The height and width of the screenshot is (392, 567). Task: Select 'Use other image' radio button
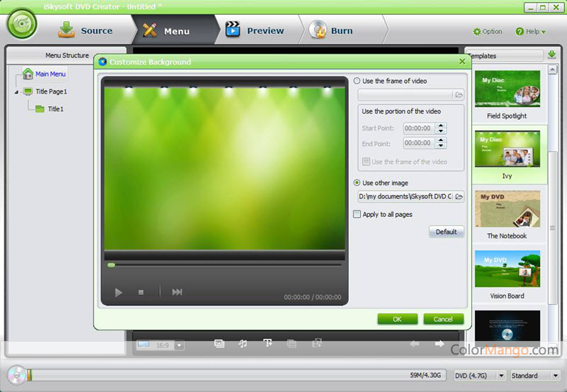pos(357,183)
